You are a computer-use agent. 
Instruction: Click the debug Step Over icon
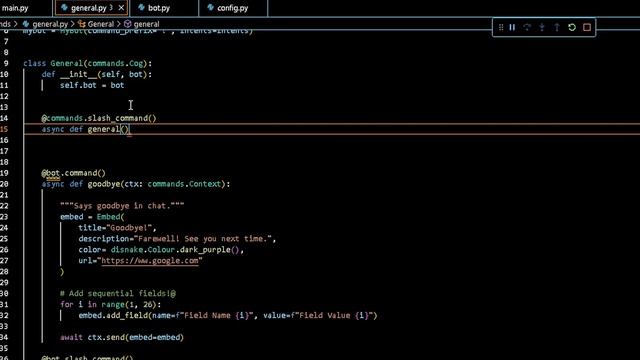[x=527, y=27]
